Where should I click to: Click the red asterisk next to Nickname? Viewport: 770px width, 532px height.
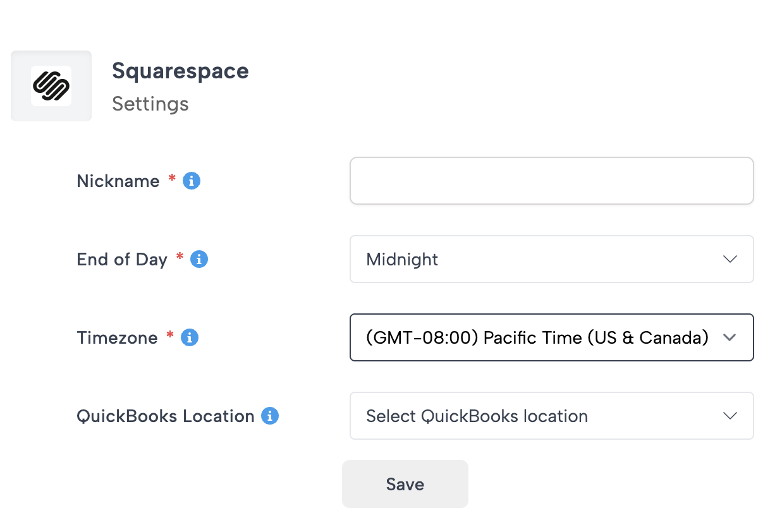click(172, 179)
